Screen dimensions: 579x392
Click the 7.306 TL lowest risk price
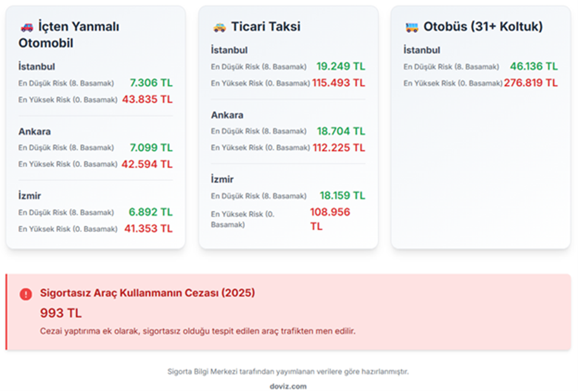point(151,83)
